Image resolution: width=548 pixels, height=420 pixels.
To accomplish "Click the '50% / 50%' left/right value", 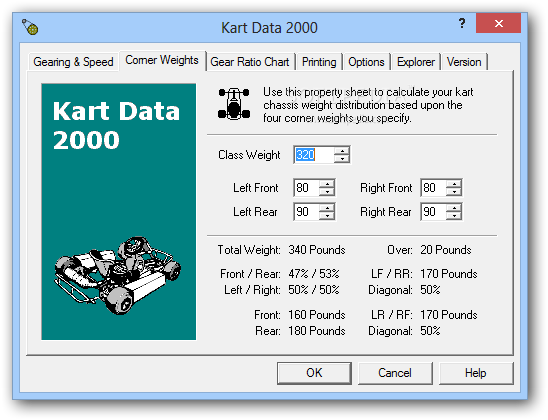I will coord(314,290).
